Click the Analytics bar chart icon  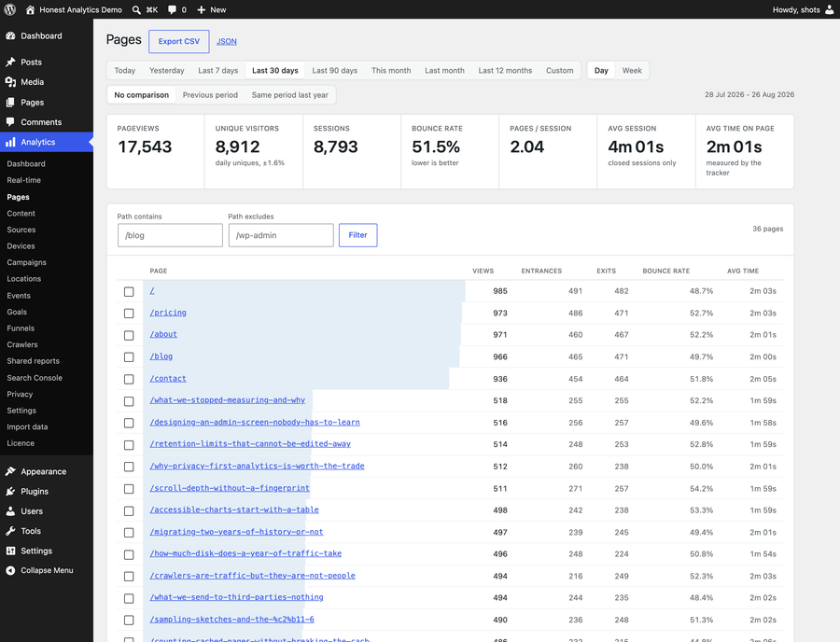pyautogui.click(x=10, y=142)
